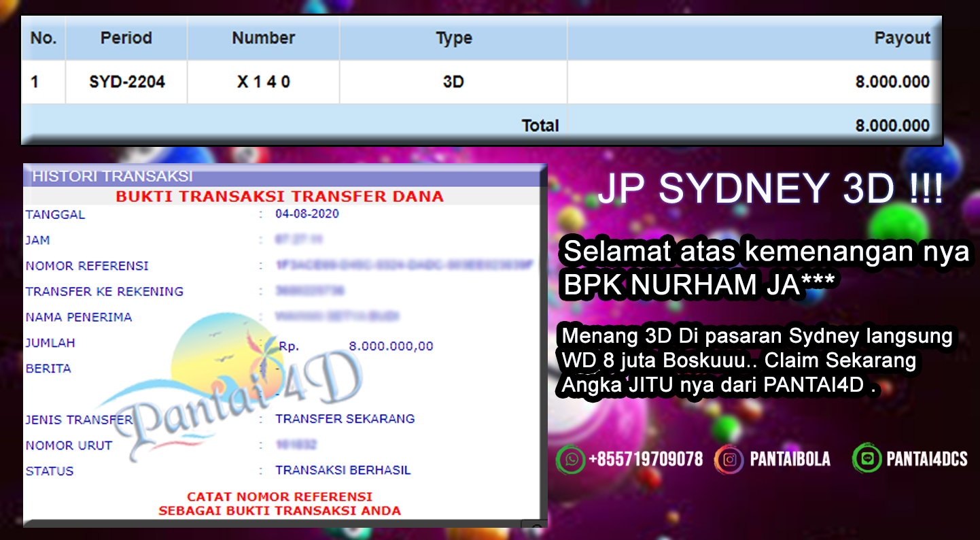Click the 'JUMLAH' field label
The width and height of the screenshot is (980, 540).
(50, 343)
